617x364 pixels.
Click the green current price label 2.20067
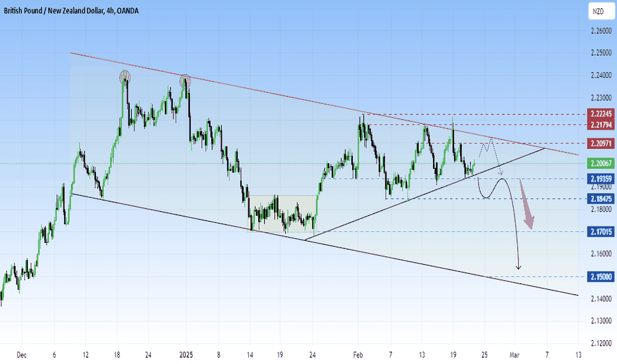(600, 163)
